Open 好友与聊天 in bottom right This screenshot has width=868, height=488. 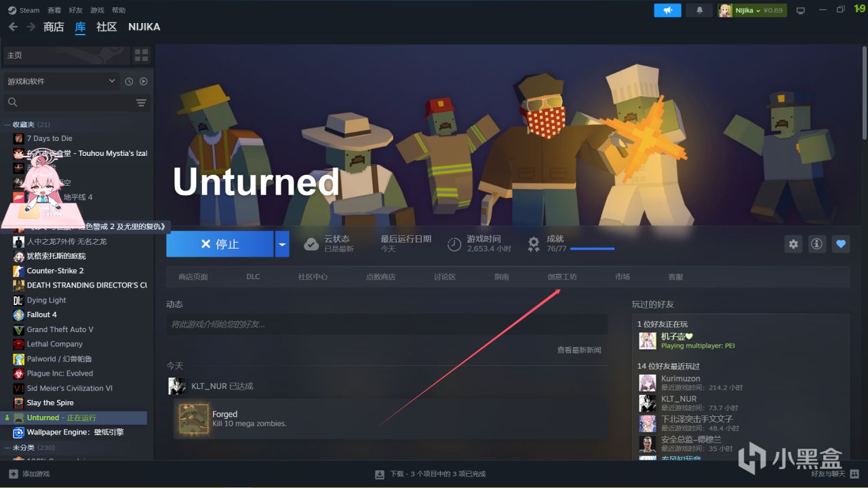pos(829,474)
